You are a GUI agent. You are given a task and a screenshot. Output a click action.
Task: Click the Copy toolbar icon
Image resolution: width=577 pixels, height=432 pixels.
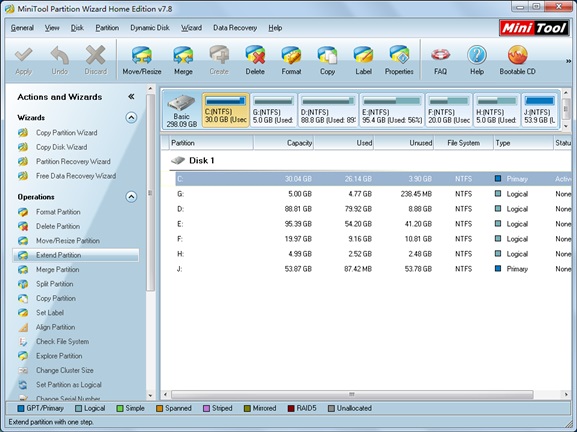(x=327, y=60)
